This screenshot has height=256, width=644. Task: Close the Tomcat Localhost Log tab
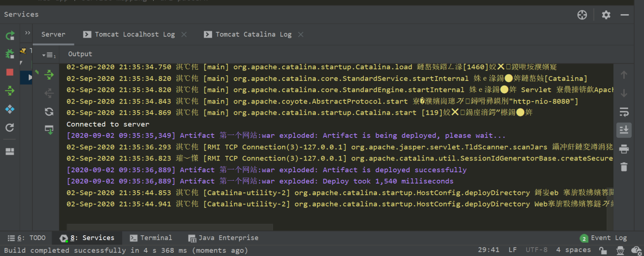[x=184, y=34]
